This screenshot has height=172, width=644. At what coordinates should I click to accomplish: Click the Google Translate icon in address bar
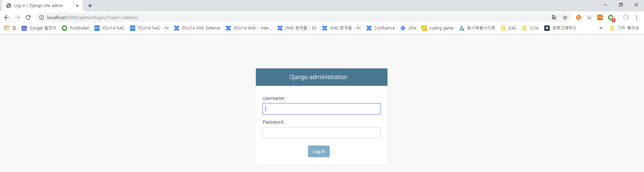coord(554,17)
